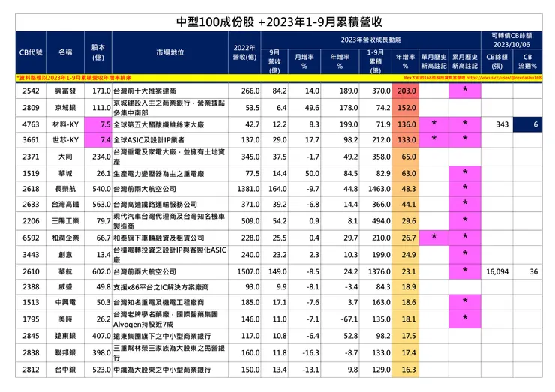
Task: Click the 2023年營收成長動能 group header
Action: click(371, 40)
